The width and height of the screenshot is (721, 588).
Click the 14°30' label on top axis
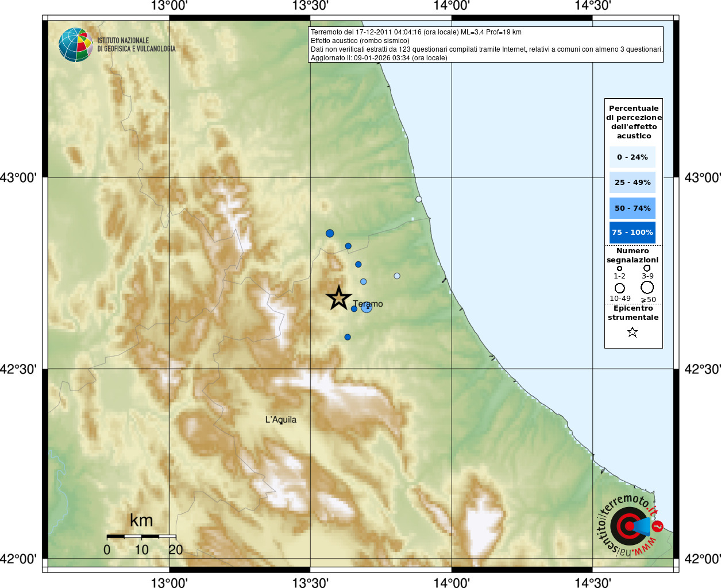tap(592, 6)
